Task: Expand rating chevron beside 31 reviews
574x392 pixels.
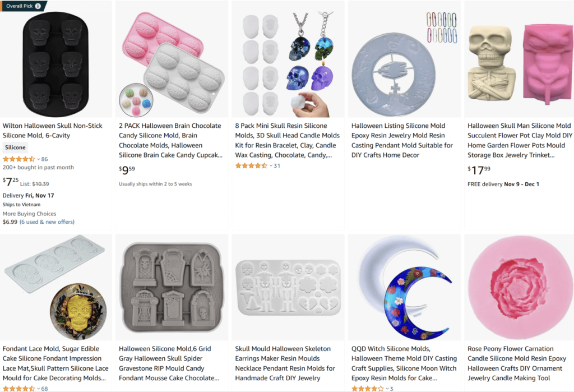Action: coord(271,166)
